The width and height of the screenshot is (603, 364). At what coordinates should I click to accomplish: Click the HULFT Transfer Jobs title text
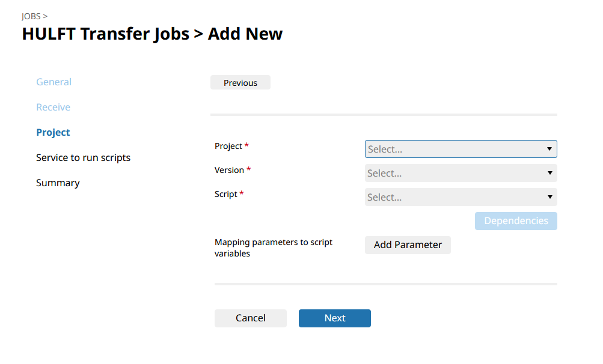(x=105, y=34)
